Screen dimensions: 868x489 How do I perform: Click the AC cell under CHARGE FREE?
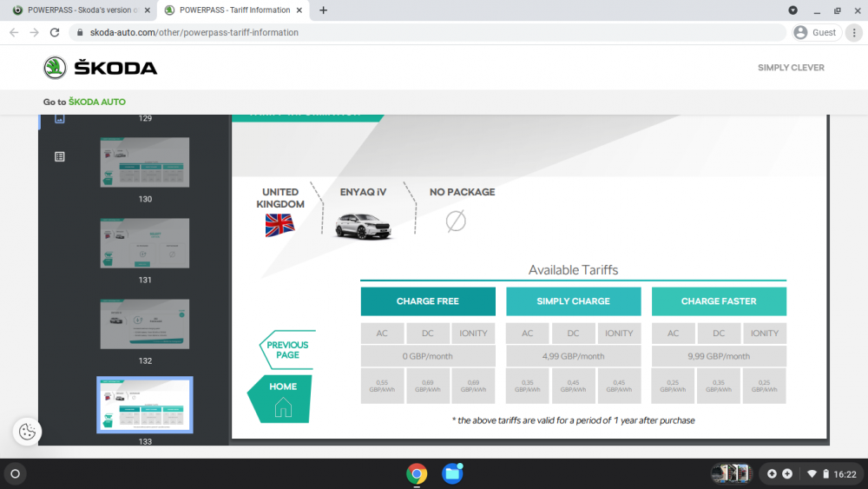(382, 334)
